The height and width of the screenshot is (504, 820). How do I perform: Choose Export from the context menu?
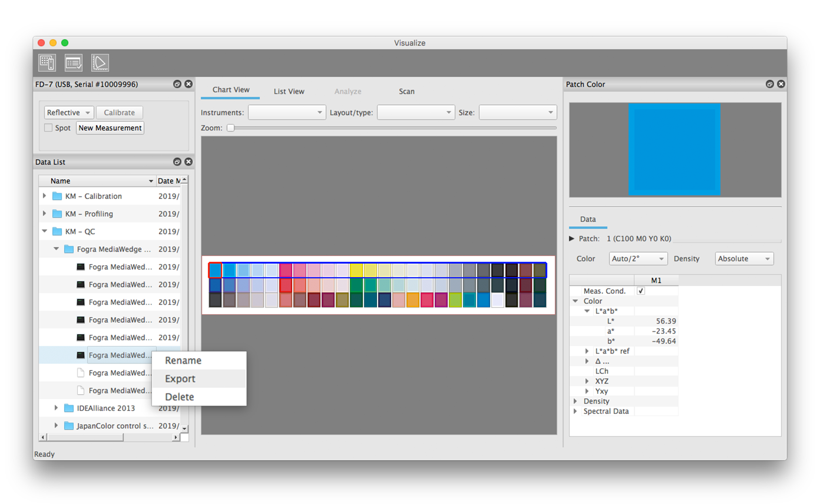[180, 379]
